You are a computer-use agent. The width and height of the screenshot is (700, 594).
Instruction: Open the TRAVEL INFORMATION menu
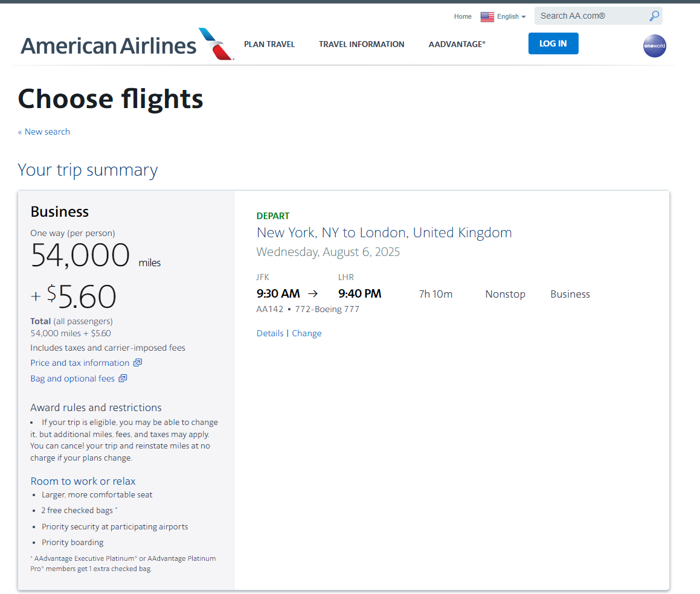[361, 44]
